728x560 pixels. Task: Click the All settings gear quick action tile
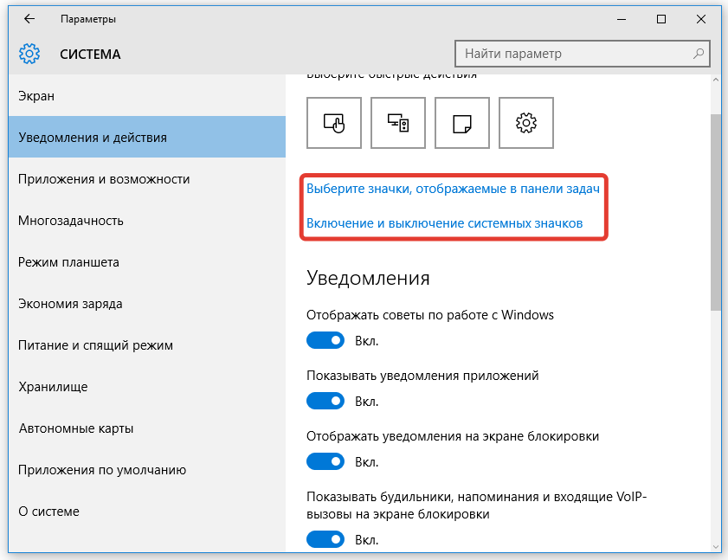(526, 123)
